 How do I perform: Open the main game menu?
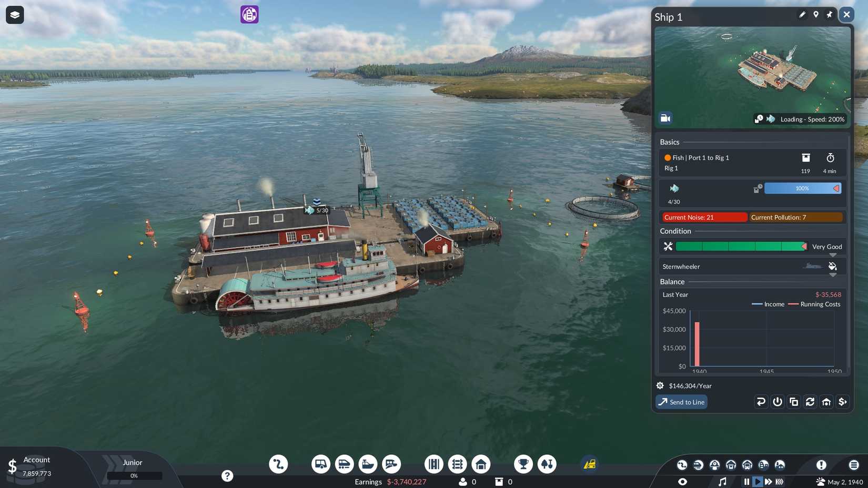pos(854,465)
